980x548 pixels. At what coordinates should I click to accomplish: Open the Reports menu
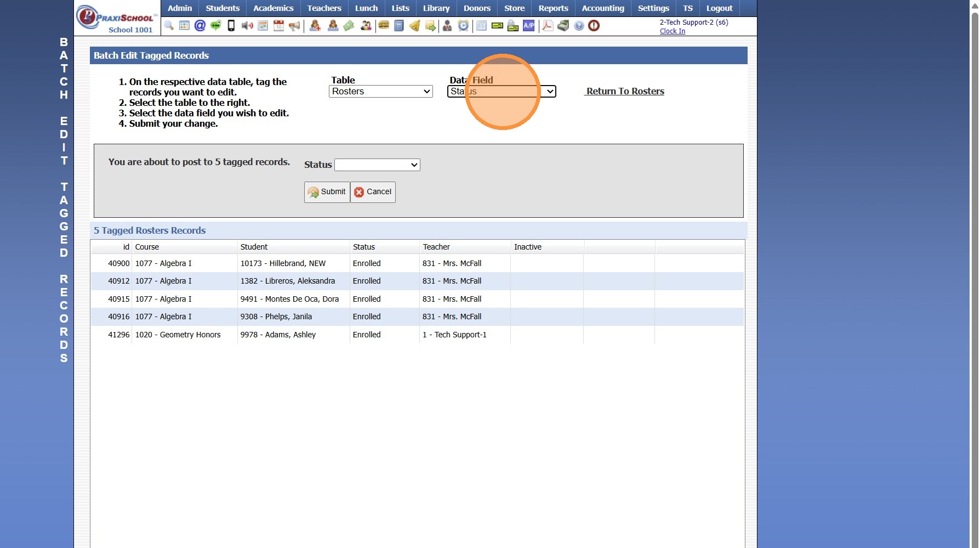[x=554, y=8]
